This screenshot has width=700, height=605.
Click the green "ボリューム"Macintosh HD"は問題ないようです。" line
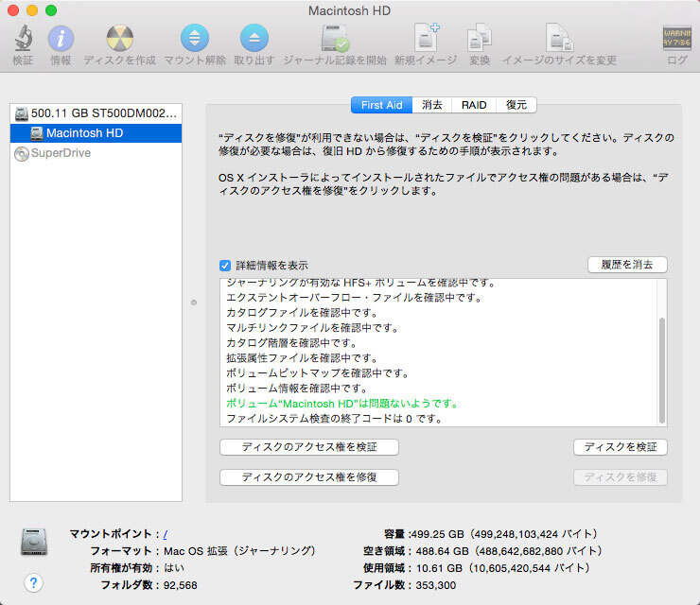tap(342, 404)
